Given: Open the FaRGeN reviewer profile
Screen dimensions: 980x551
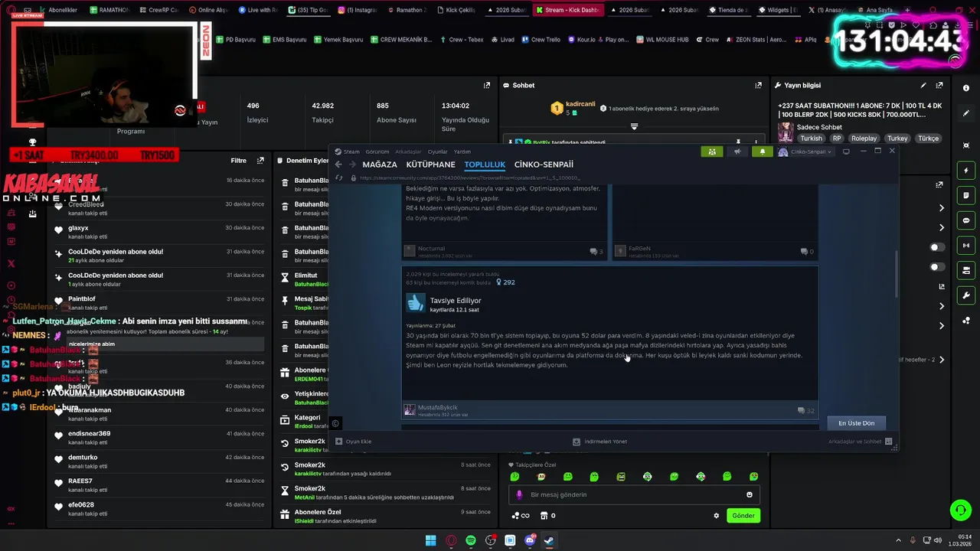Looking at the screenshot, I should [x=639, y=248].
